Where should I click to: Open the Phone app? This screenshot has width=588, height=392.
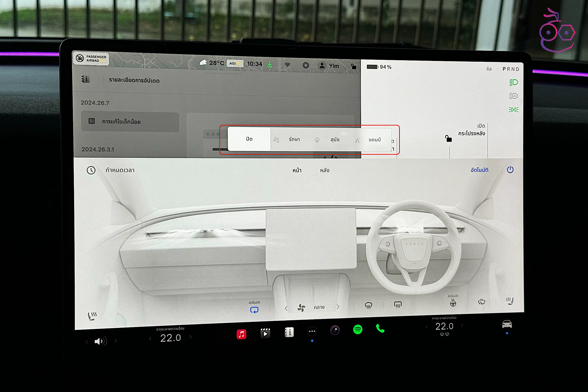(x=380, y=328)
